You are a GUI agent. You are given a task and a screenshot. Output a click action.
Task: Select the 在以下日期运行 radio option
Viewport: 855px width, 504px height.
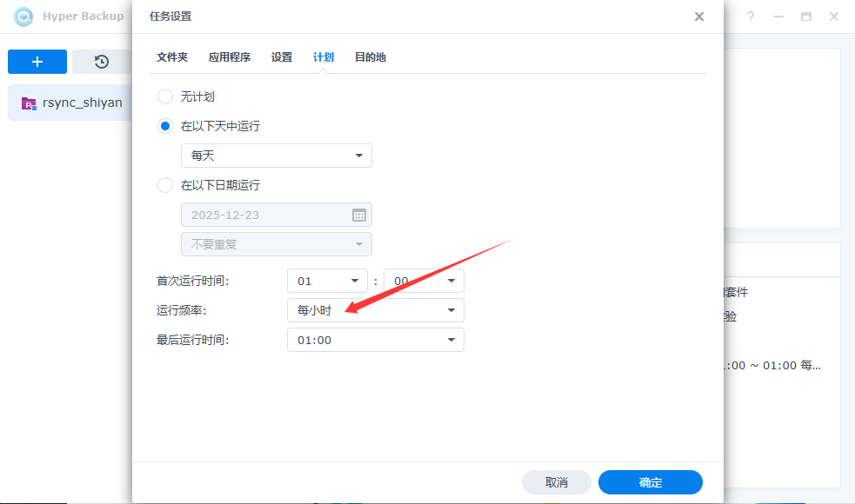pos(165,185)
